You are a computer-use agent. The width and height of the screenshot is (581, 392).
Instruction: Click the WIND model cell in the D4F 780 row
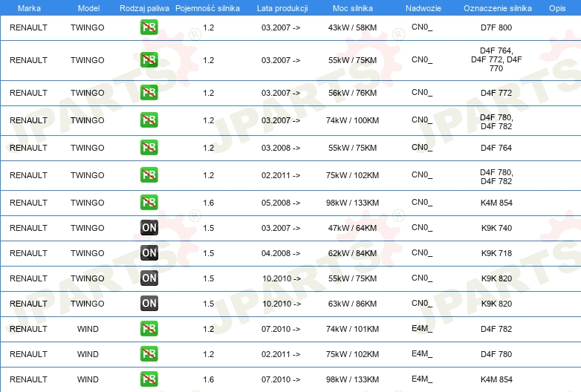[88, 354]
